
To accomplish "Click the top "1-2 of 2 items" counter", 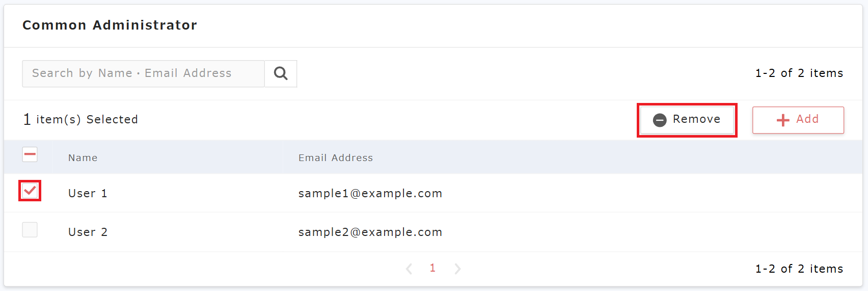I will (799, 73).
